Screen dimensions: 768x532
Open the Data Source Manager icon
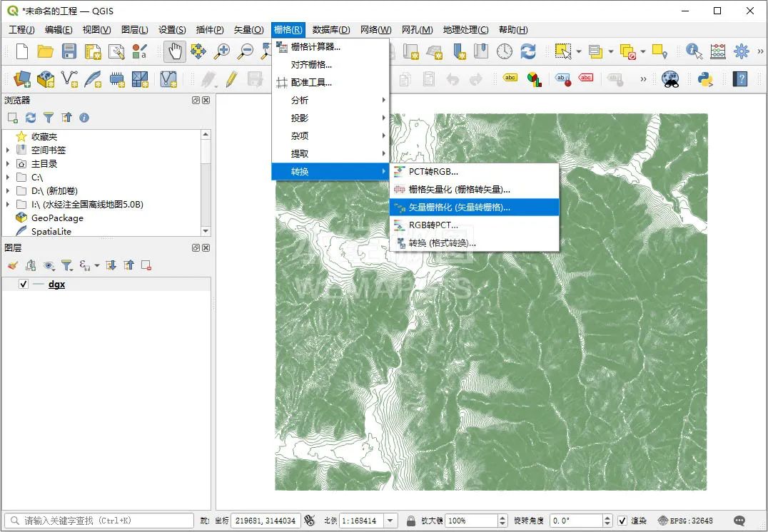pyautogui.click(x=22, y=78)
